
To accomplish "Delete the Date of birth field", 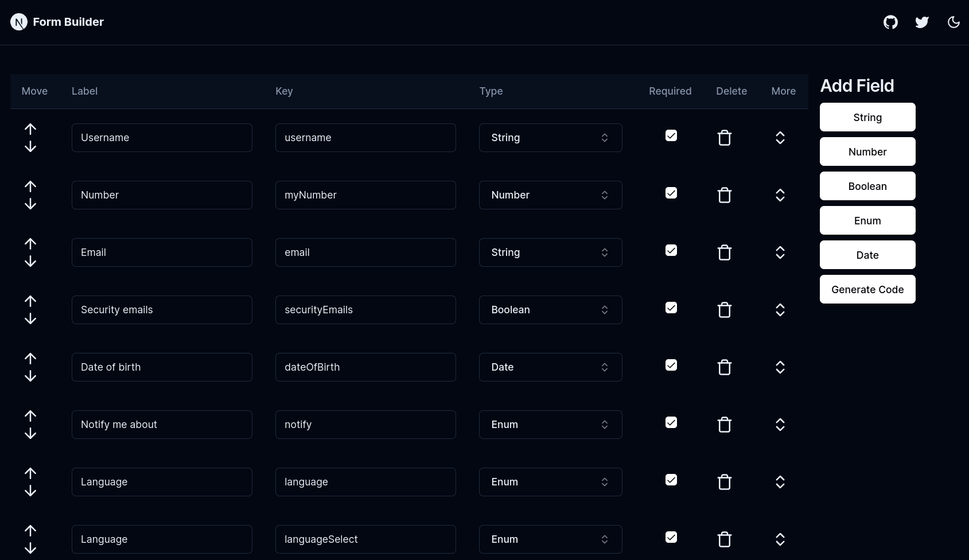I will pyautogui.click(x=724, y=367).
